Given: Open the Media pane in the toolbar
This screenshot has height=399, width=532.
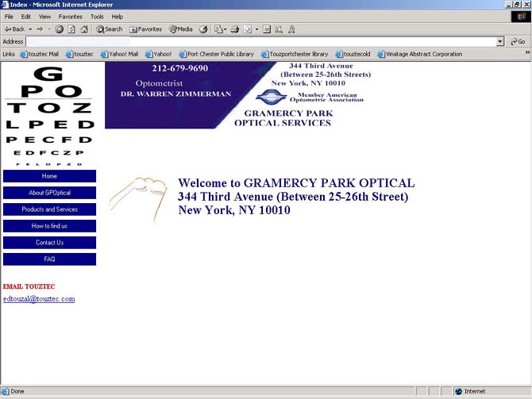Looking at the screenshot, I should [181, 29].
